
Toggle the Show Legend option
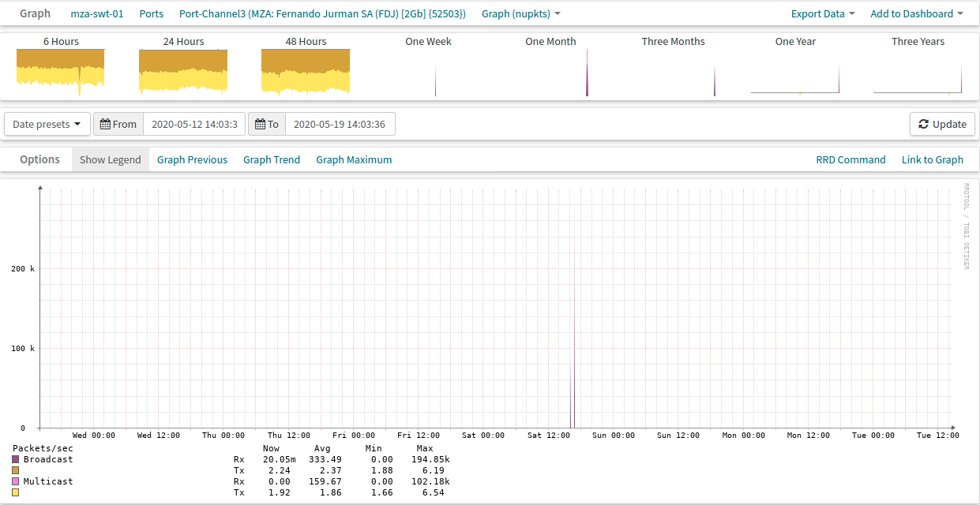click(110, 159)
